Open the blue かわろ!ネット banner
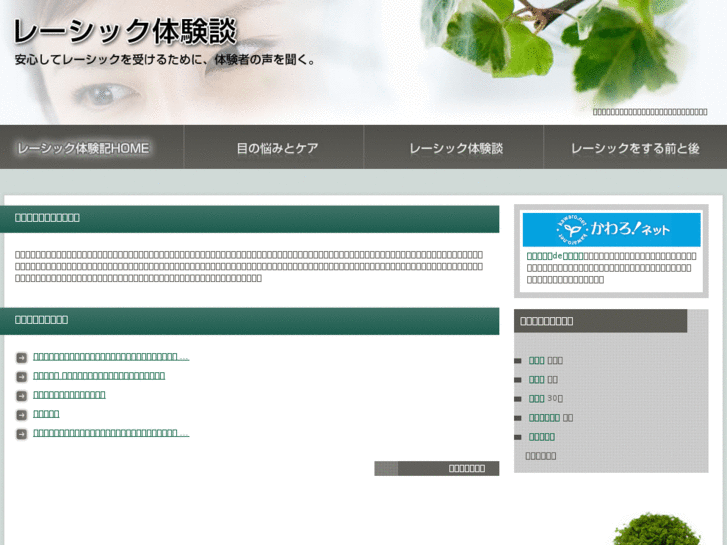The image size is (727, 545). (x=611, y=230)
